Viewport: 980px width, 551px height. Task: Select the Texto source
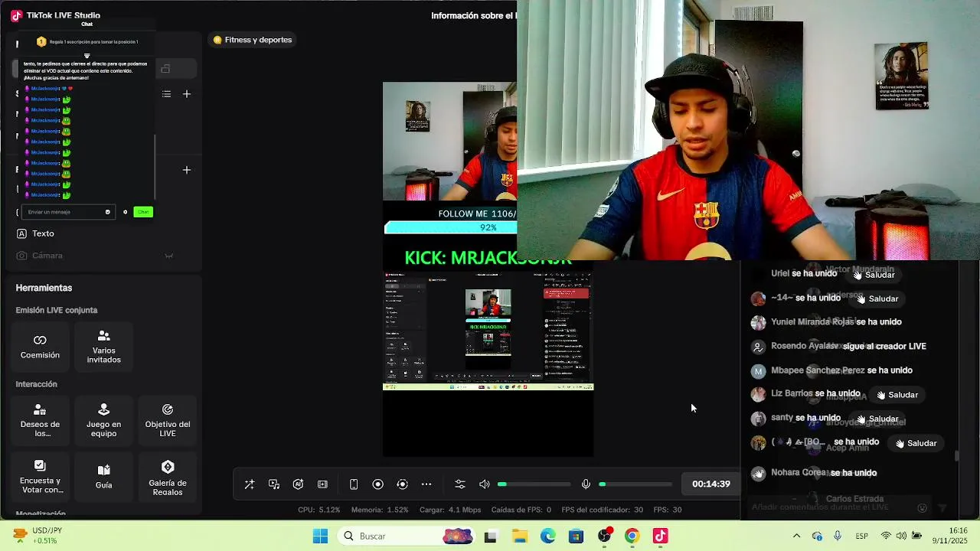pos(43,233)
